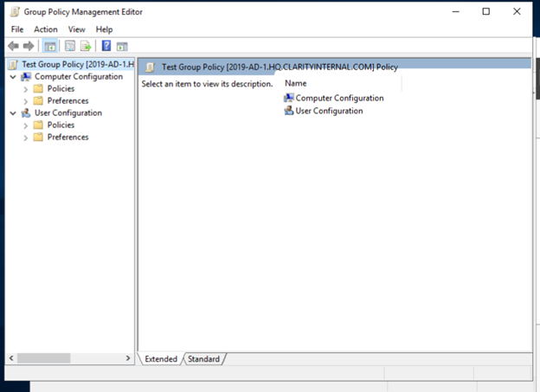The width and height of the screenshot is (540, 392).
Task: Click the tree pane scroll left arrow
Action: pos(11,358)
